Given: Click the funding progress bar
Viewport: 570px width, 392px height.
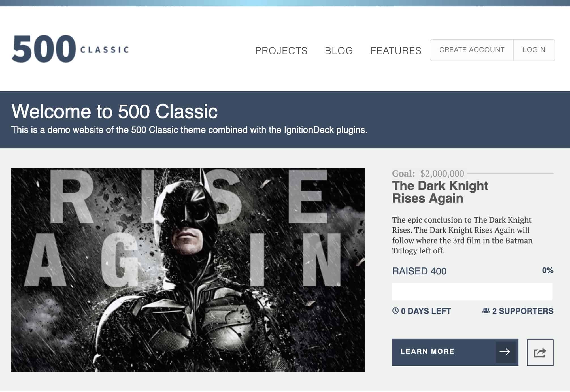Looking at the screenshot, I should [472, 292].
